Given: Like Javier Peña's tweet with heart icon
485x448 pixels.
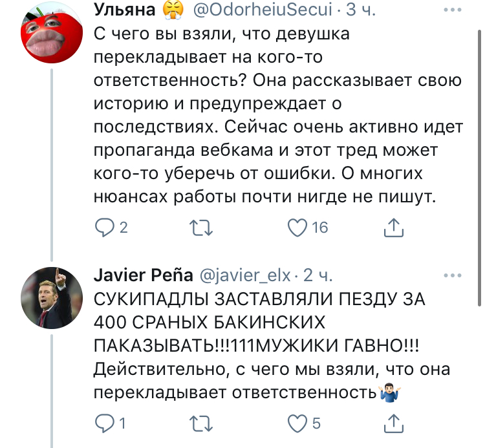Looking at the screenshot, I should pyautogui.click(x=296, y=423).
